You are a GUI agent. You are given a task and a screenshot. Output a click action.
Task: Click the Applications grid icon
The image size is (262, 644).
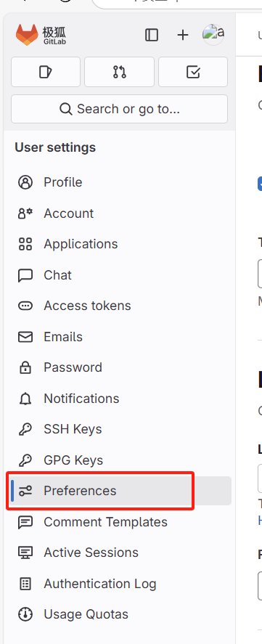point(25,244)
